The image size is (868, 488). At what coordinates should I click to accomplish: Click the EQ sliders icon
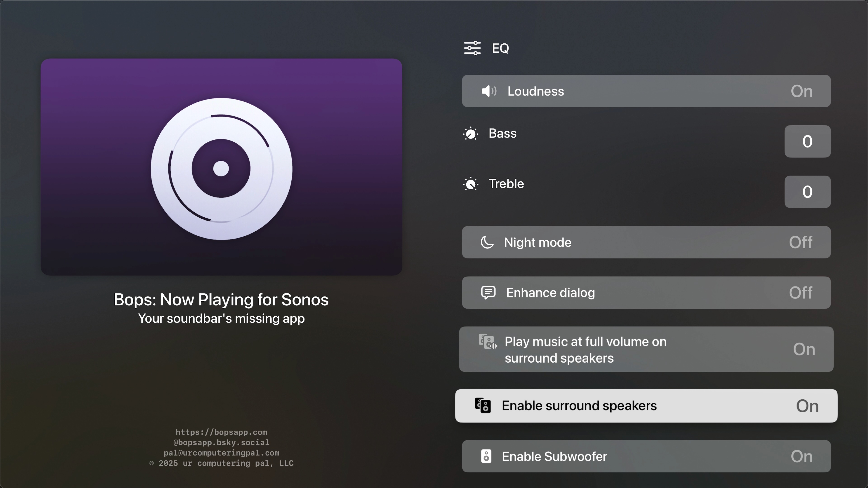pos(472,48)
